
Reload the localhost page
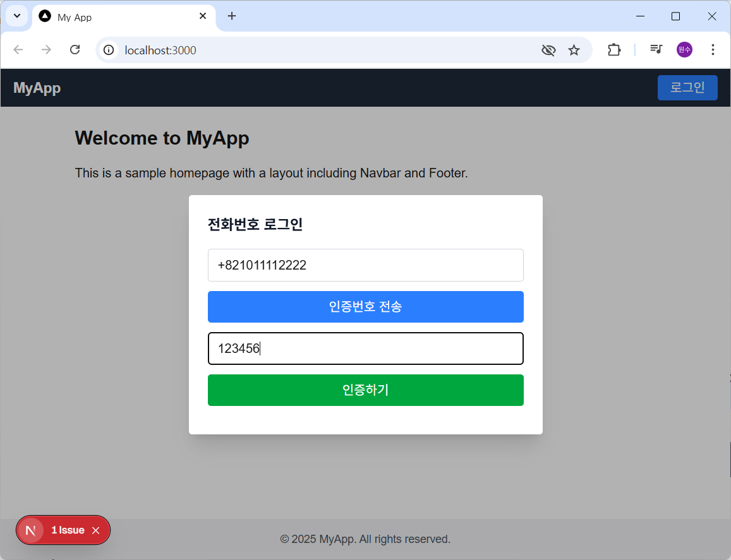click(x=75, y=50)
